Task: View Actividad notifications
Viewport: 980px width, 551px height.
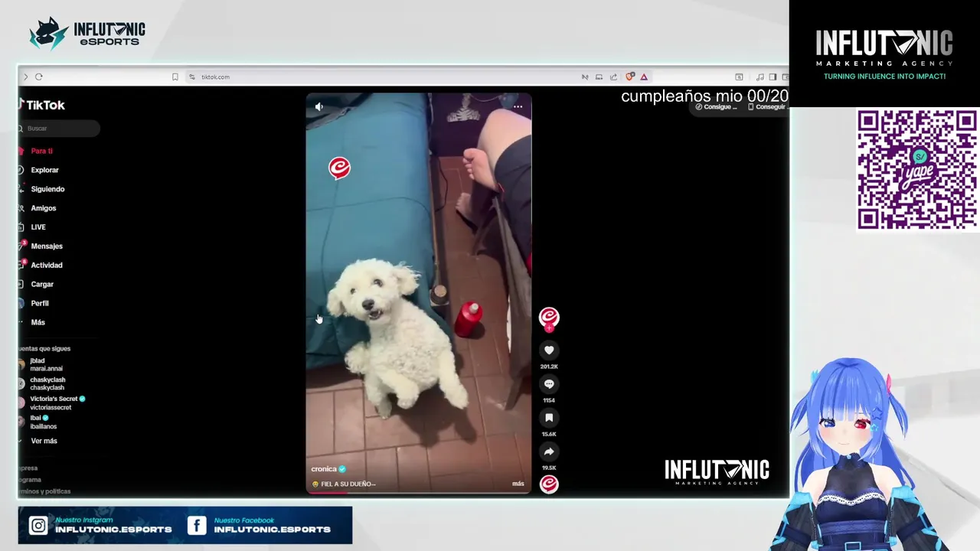Action: pos(47,265)
